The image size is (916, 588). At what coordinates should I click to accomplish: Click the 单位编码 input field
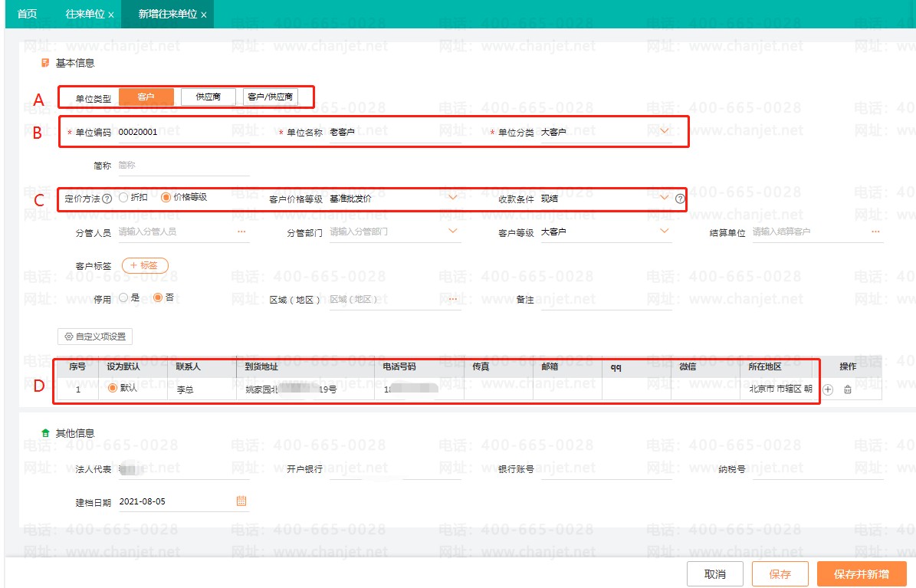pos(183,133)
